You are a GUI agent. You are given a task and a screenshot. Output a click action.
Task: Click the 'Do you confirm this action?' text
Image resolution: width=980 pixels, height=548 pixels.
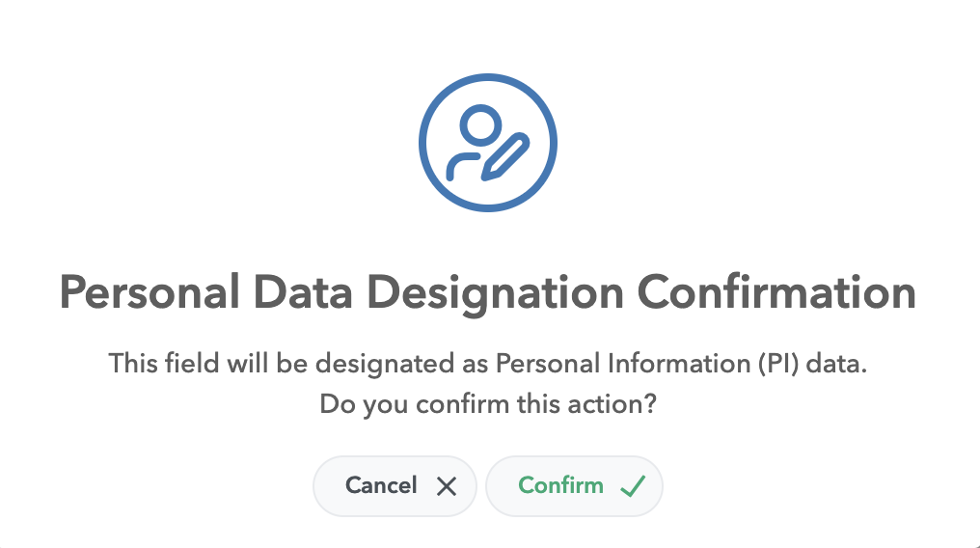[x=487, y=404]
